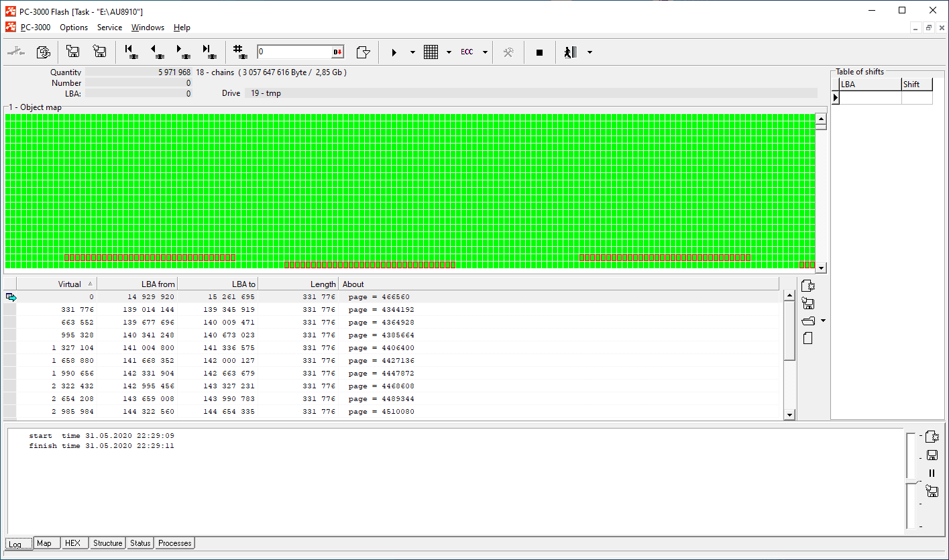This screenshot has height=560, width=949.
Task: Click the About column header
Action: click(559, 284)
